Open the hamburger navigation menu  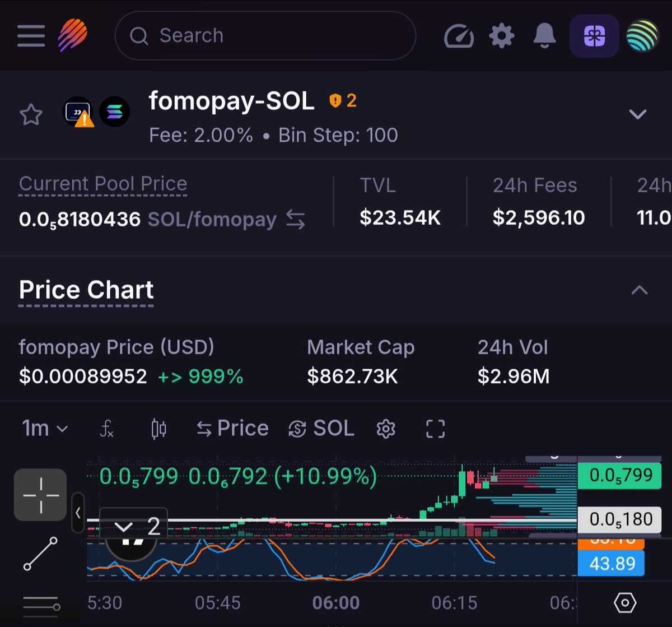(31, 36)
